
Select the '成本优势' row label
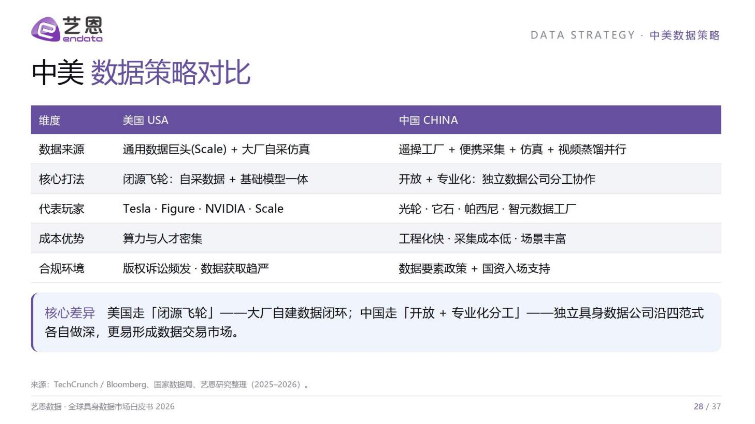pos(62,239)
